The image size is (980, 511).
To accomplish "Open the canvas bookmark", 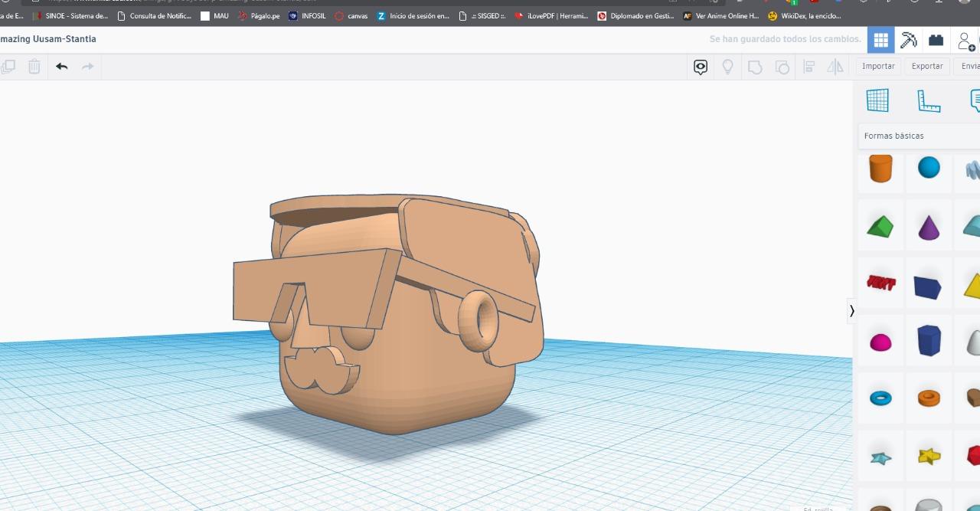I will (x=351, y=15).
